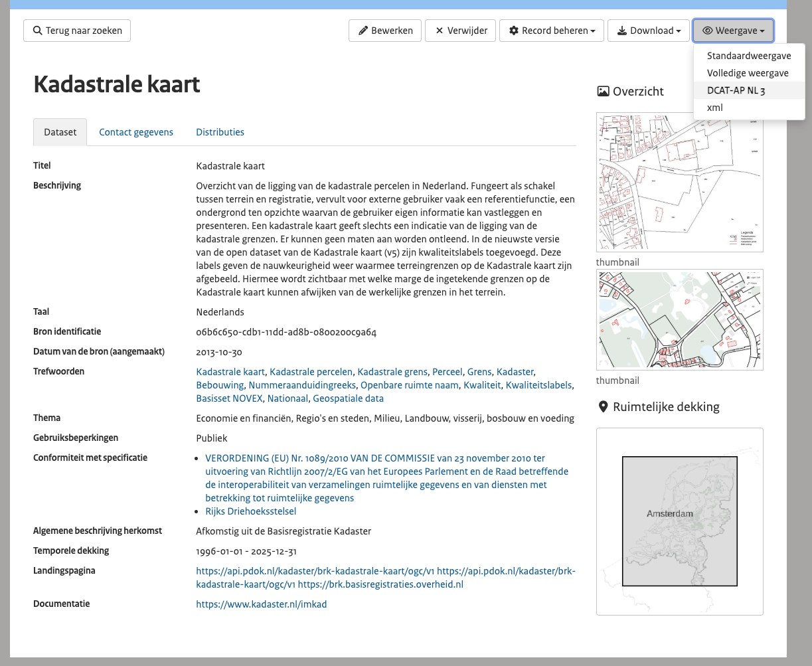Select the Dataset tab

pos(60,132)
